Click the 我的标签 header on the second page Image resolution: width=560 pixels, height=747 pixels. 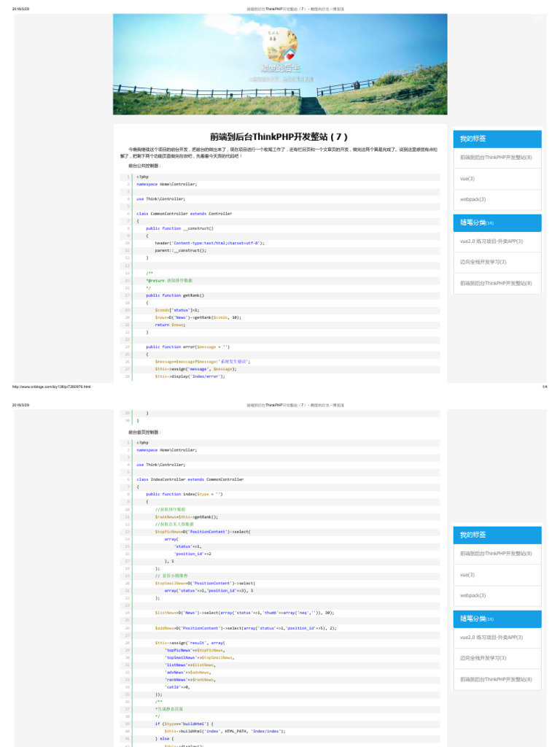click(x=497, y=535)
